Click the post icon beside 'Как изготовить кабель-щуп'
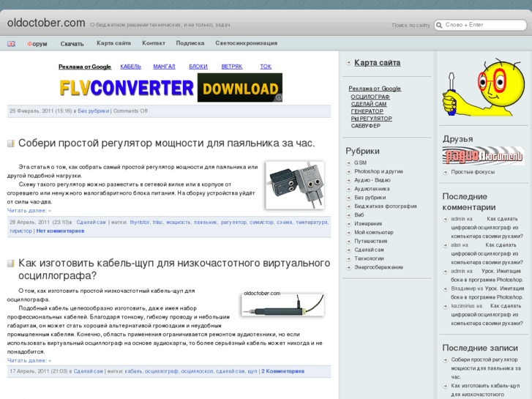Image resolution: width=532 pixels, height=399 pixels. click(11, 264)
